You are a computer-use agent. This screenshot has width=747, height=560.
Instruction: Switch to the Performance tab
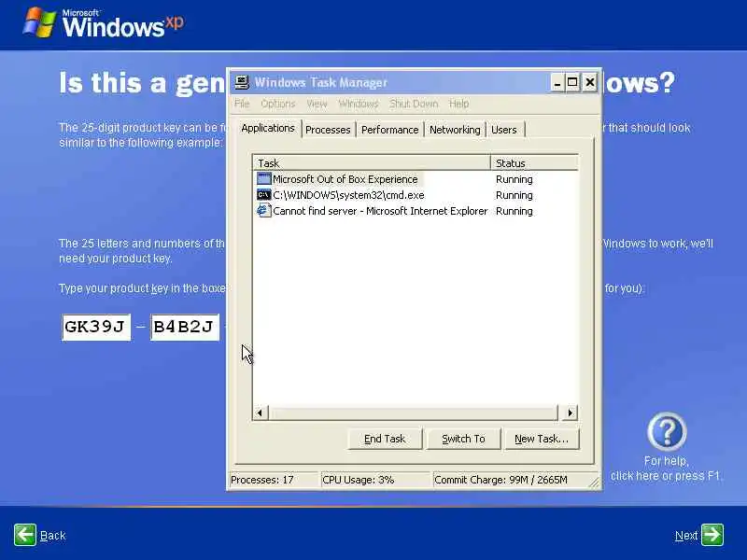[x=389, y=130]
